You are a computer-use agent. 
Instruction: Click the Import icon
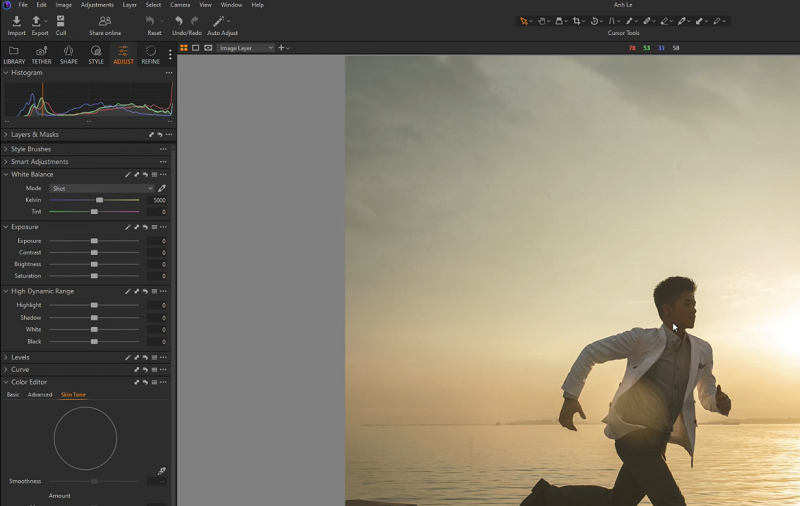click(16, 21)
